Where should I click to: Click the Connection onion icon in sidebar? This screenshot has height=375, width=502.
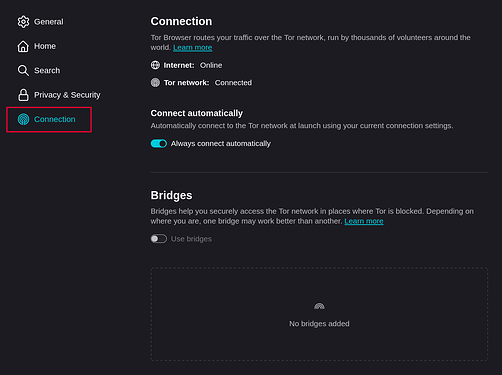(23, 119)
